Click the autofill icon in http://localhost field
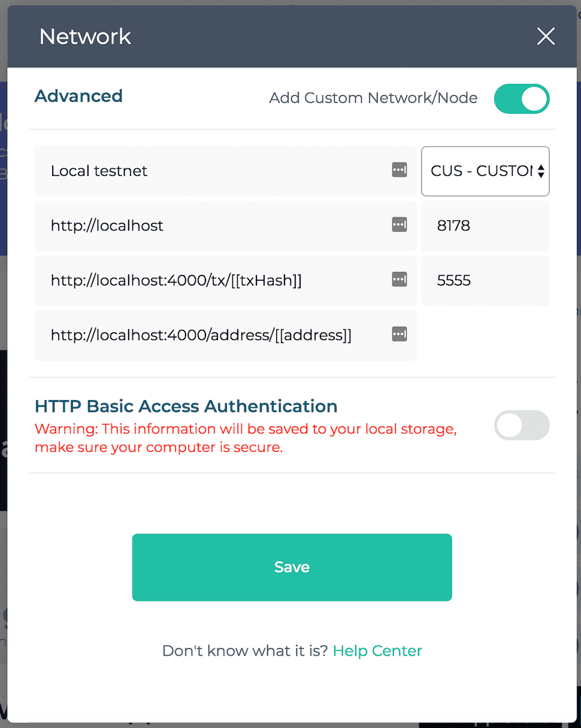The image size is (581, 728). pos(400,225)
